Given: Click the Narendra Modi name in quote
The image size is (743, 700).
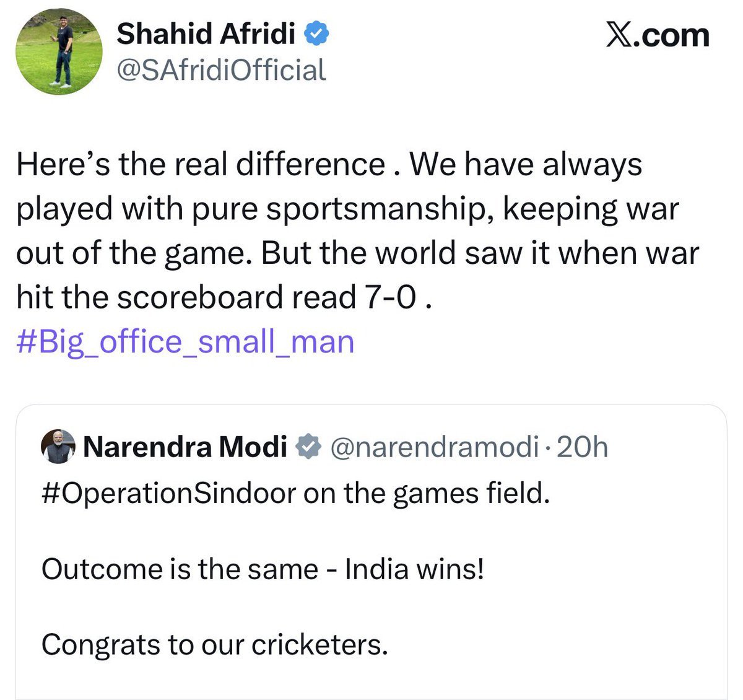Looking at the screenshot, I should pos(185,447).
